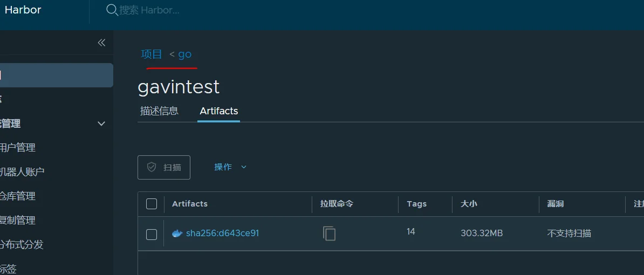Collapse the 管理 section chevron
This screenshot has width=644, height=275.
pos(101,123)
